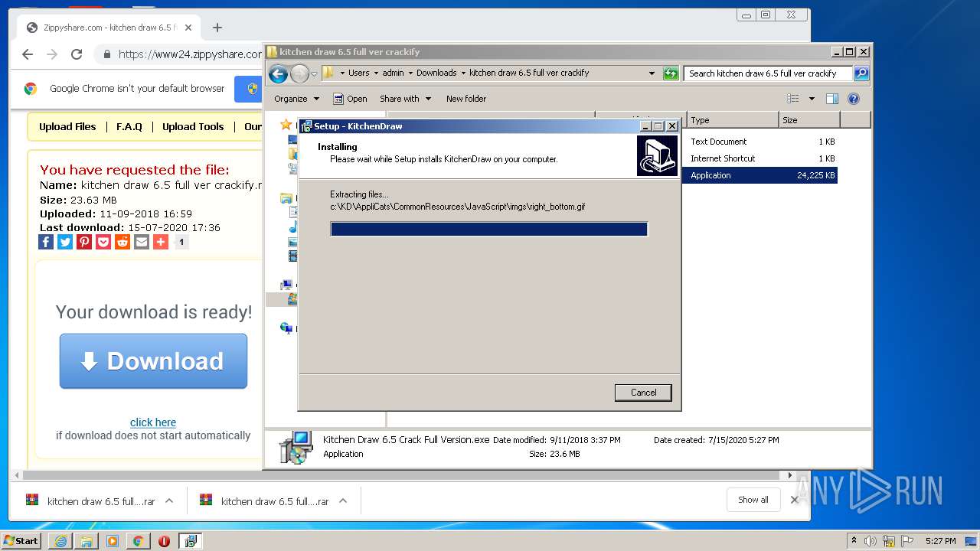Click the Explorer back button
This screenshot has height=551, width=980.
pos(279,73)
